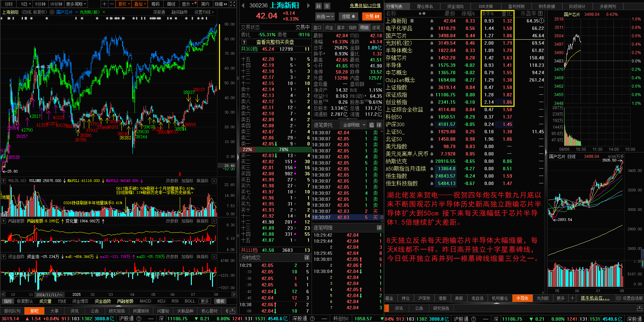Toggle 筹码 chip distribution view
Screen dimensions: 644x322
[x=155, y=4]
